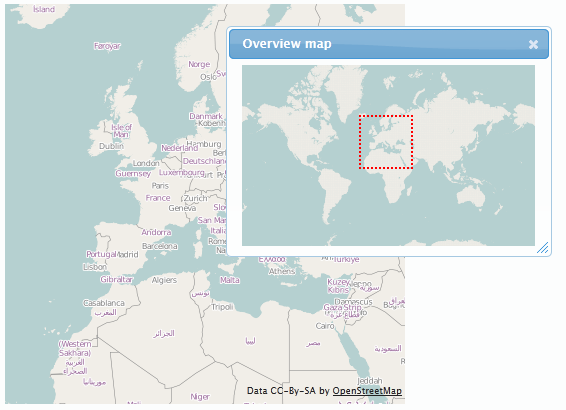
Task: Click the Madrid city label
Action: (x=127, y=254)
